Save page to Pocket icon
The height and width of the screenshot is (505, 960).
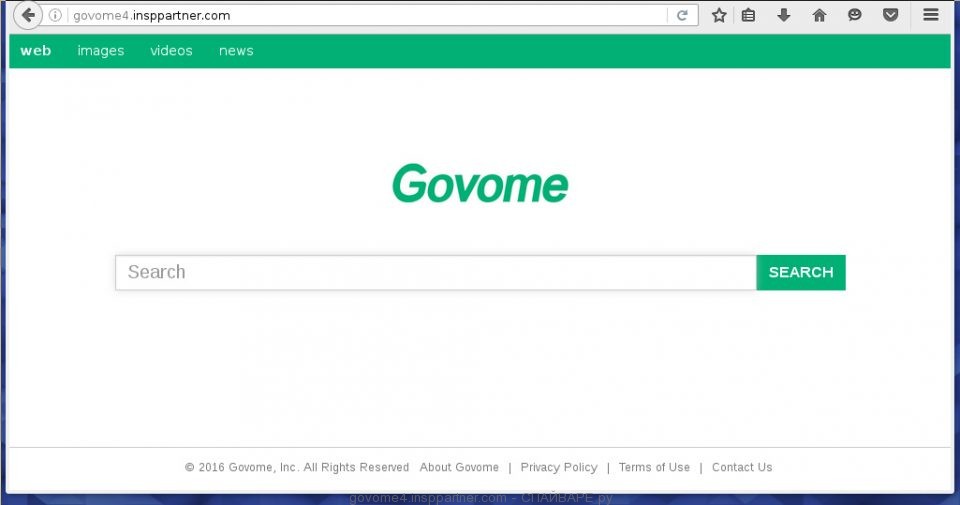point(889,16)
